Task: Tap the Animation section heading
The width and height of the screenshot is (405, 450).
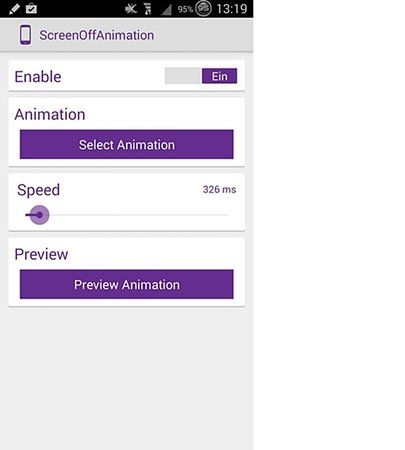Action: [50, 114]
